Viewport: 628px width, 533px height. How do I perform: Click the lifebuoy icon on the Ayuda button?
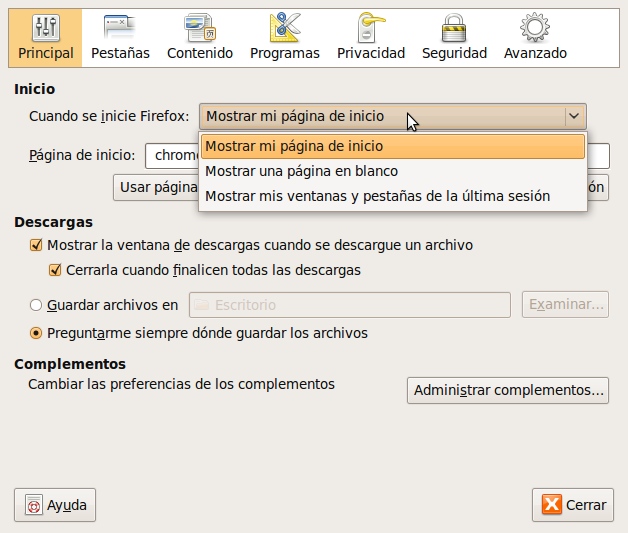[33, 506]
